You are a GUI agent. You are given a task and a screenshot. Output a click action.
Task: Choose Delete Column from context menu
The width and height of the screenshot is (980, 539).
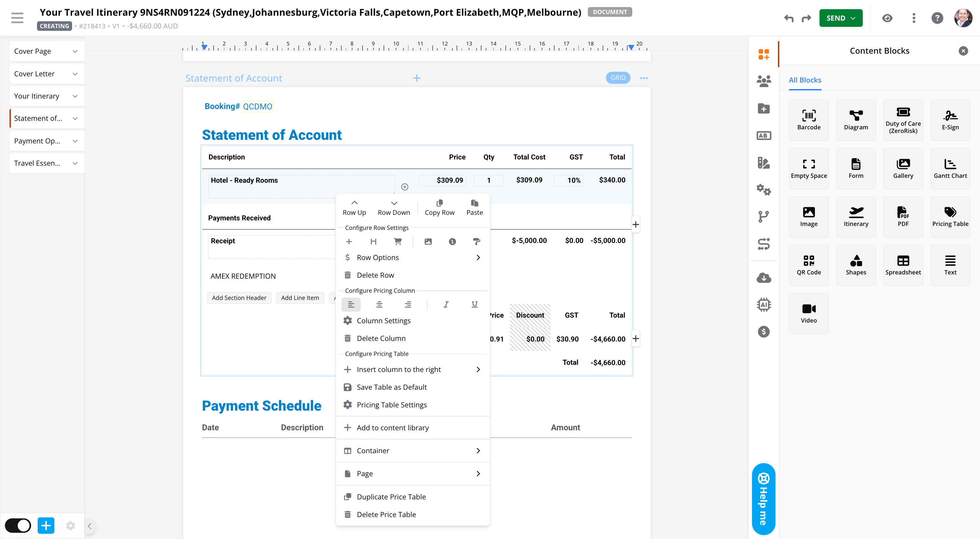coord(381,338)
